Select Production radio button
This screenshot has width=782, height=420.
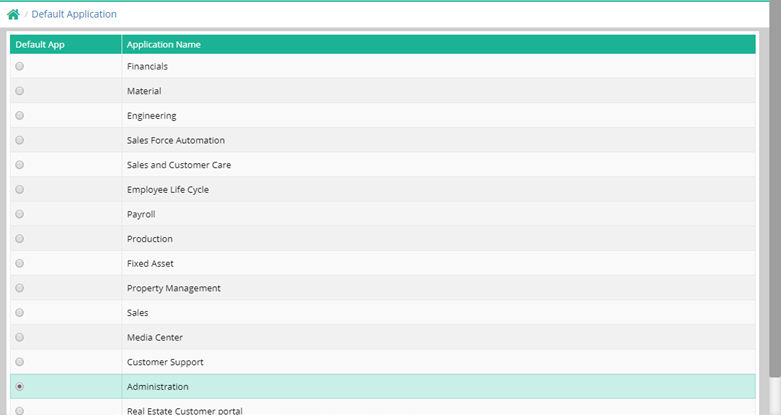click(x=20, y=239)
